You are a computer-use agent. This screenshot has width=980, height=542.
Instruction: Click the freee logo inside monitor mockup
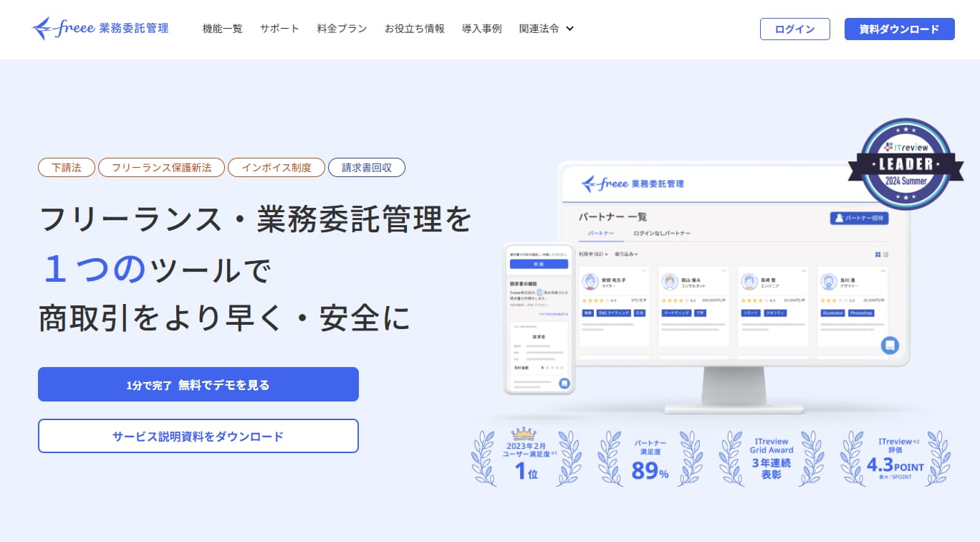[x=633, y=184]
